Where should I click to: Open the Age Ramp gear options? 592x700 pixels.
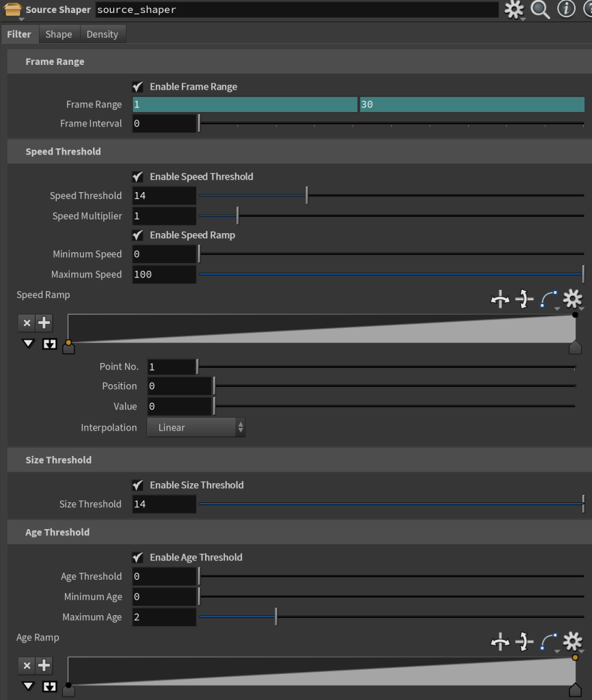pyautogui.click(x=572, y=641)
